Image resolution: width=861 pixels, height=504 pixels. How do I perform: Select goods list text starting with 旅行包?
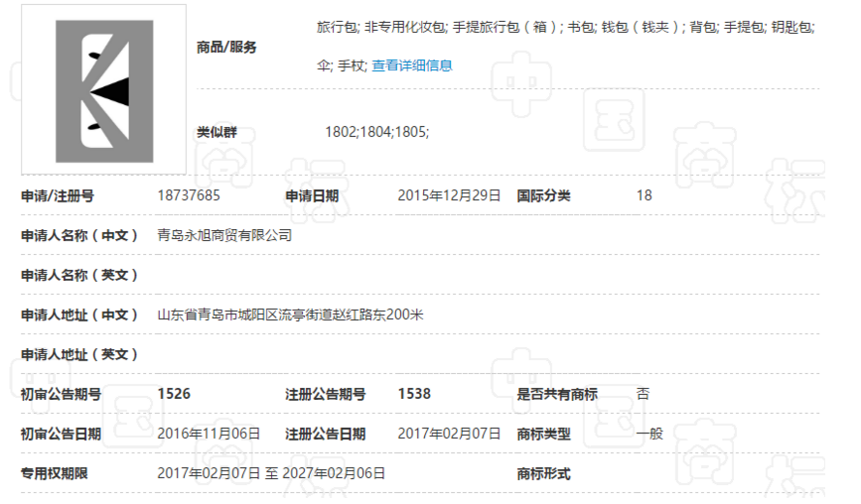(x=566, y=46)
